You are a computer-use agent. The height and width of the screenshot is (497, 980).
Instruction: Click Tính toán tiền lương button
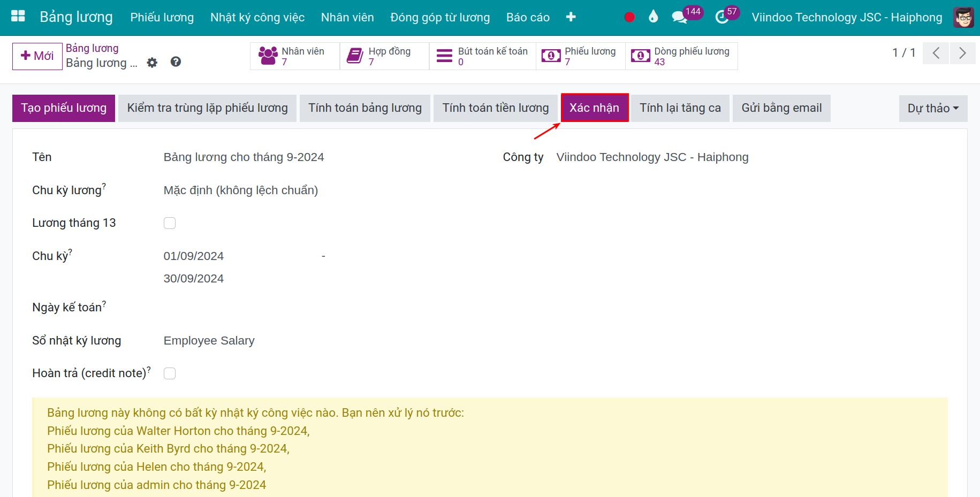point(496,108)
